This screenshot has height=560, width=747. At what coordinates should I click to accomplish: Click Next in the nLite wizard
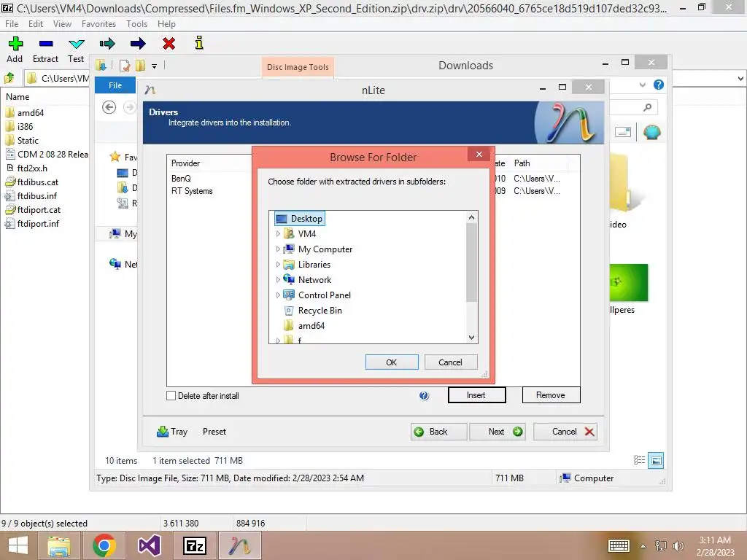tap(498, 432)
